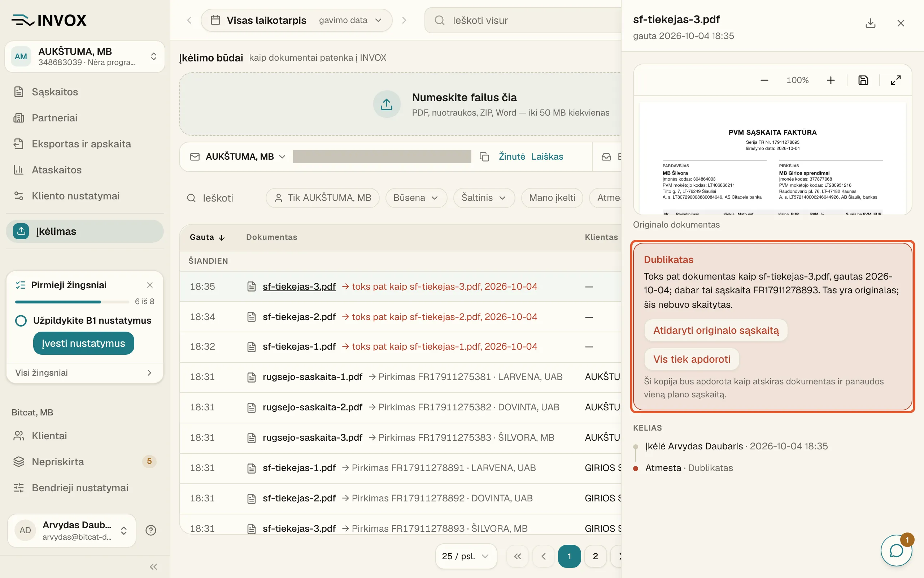This screenshot has height=578, width=924.
Task: Save the previewed document with disk icon
Action: tap(863, 80)
